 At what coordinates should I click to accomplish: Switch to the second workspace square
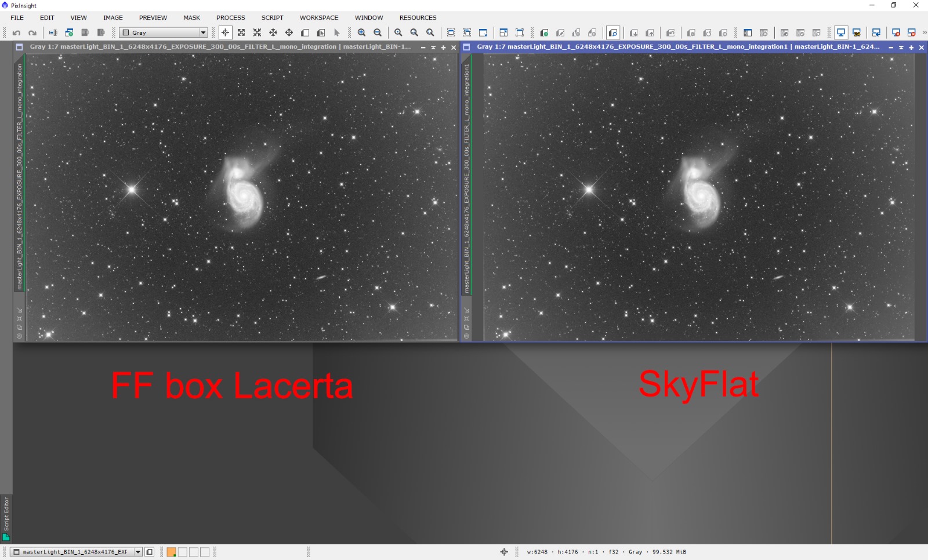[183, 552]
